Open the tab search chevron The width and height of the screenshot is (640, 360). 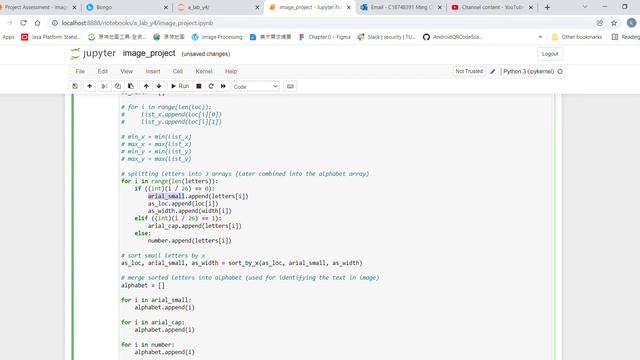click(585, 7)
